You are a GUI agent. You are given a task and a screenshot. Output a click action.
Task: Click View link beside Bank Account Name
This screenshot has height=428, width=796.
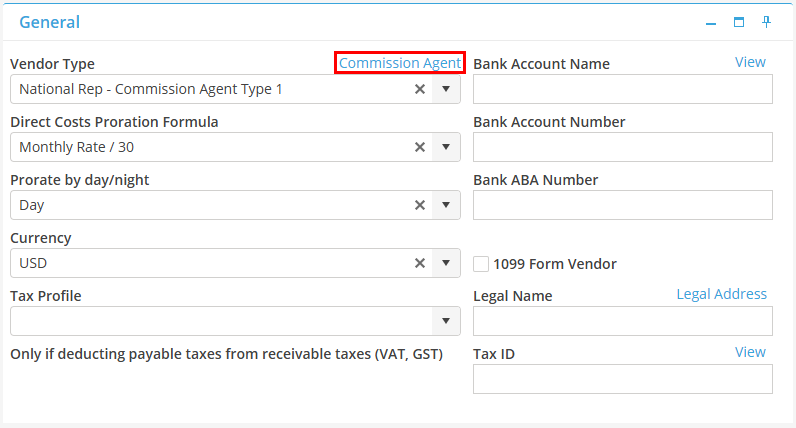click(750, 62)
